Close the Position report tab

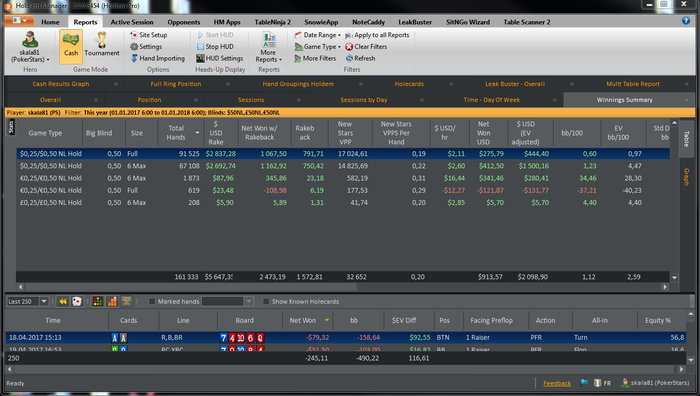tap(196, 100)
